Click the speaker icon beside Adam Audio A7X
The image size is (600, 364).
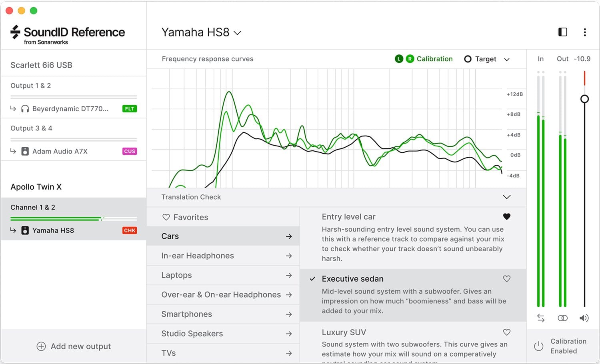coord(25,151)
